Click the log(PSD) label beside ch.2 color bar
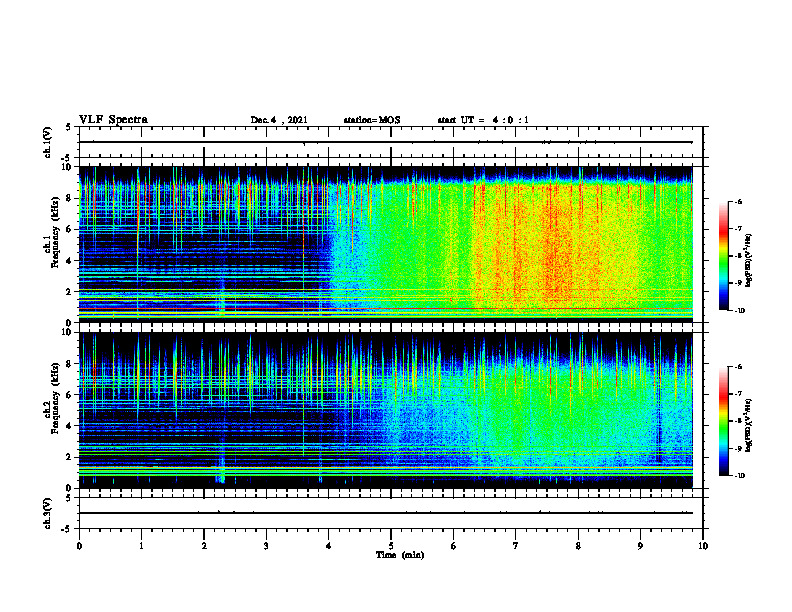 [x=749, y=425]
